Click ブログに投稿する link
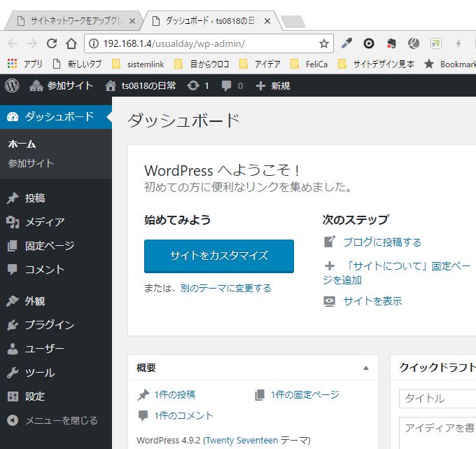Viewport: 476px width, 449px height. pos(382,242)
